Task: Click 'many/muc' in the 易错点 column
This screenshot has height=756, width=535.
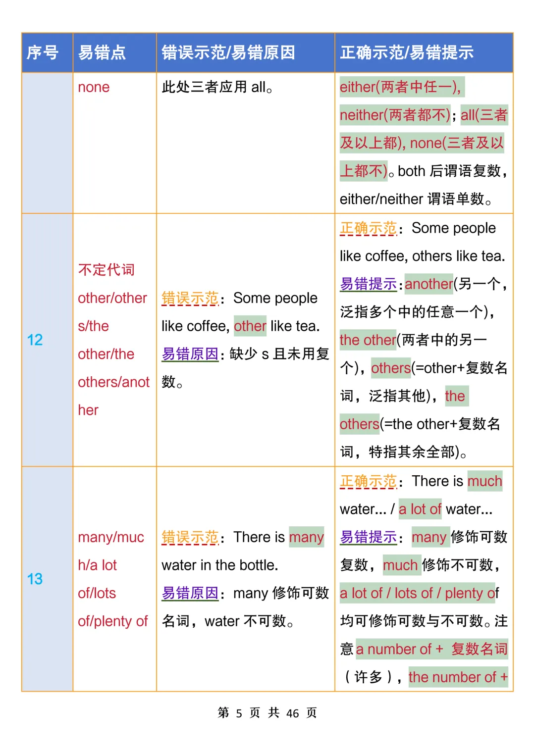Action: click(111, 537)
